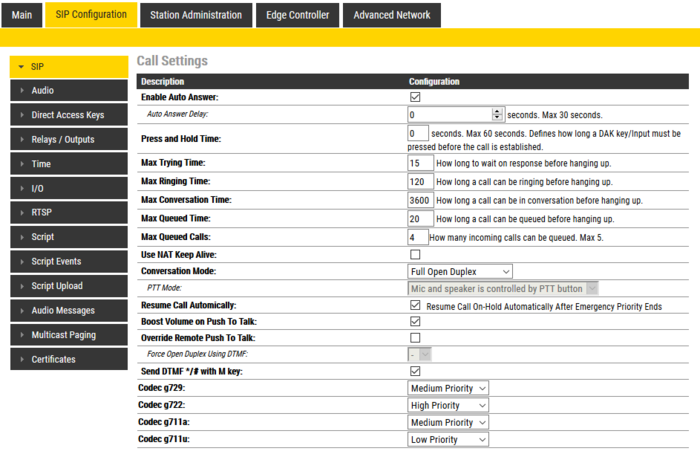Click the Script Upload arrow icon
The image size is (700, 454).
tap(22, 286)
